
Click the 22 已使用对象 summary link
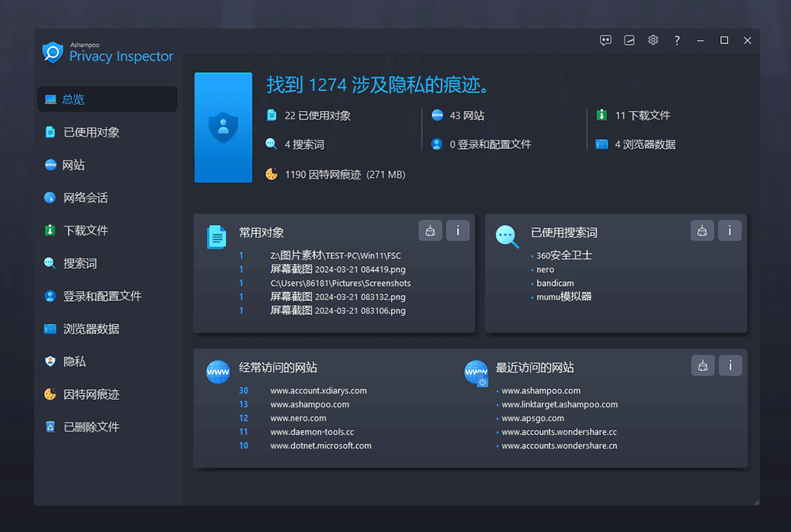pyautogui.click(x=317, y=116)
